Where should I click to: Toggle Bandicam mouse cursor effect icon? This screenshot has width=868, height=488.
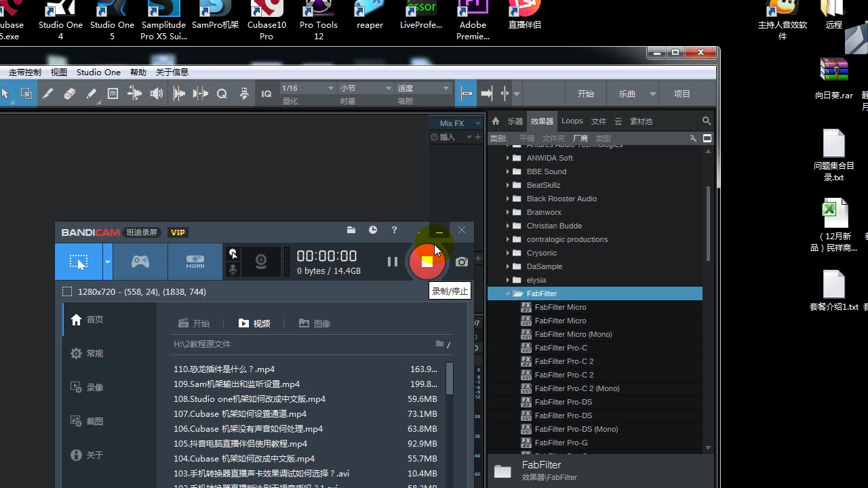pos(233,253)
